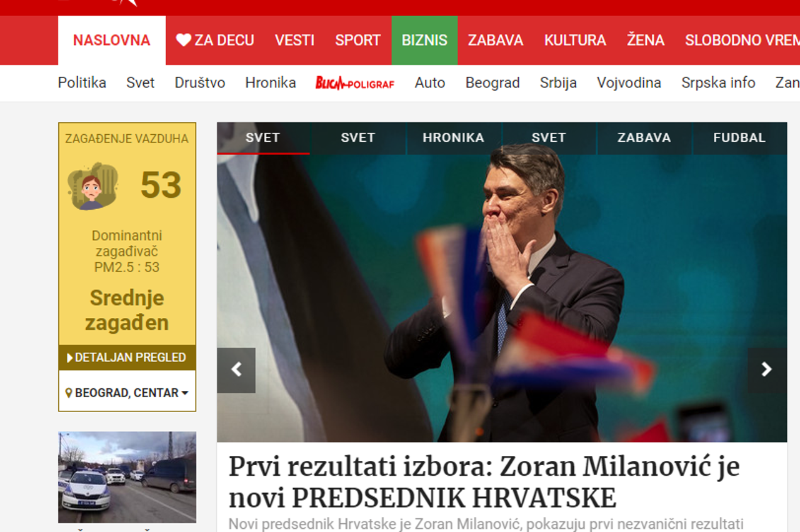Click the previous slide arrow
Screen dimensions: 800x532
click(236, 370)
